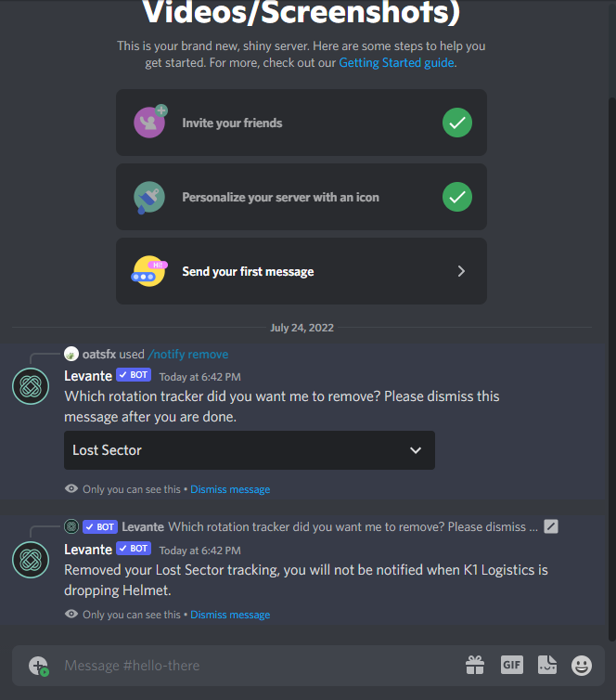616x700 pixels.
Task: Click the /notify remove command link
Action: tap(187, 354)
